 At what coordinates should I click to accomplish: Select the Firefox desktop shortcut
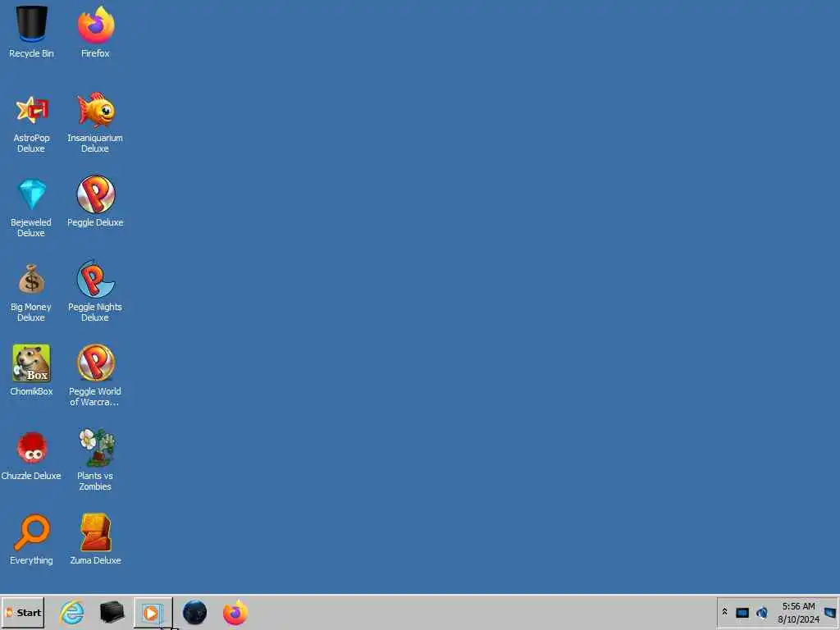tap(95, 31)
